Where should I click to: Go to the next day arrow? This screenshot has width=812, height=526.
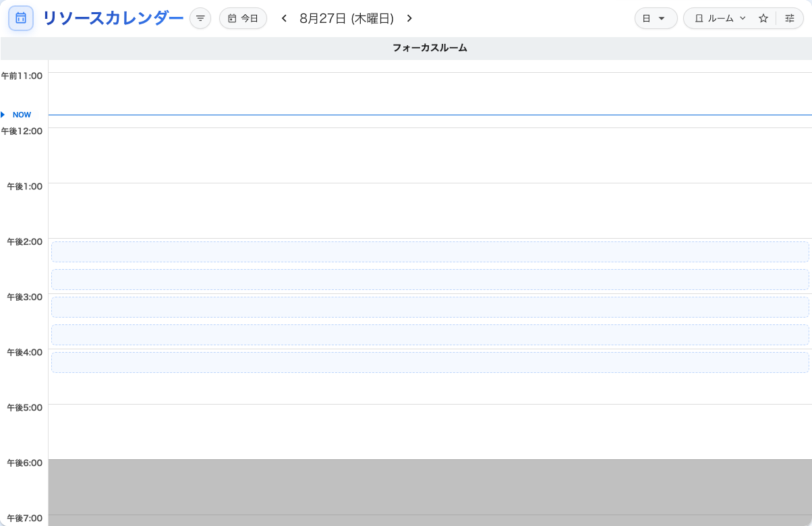coord(409,18)
